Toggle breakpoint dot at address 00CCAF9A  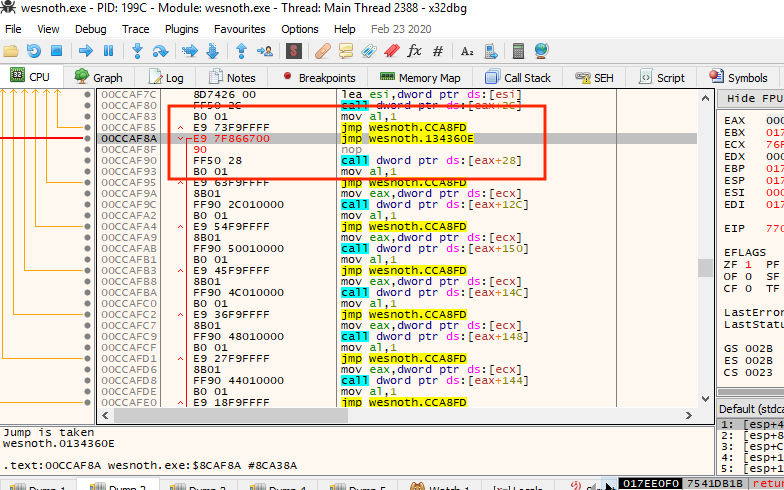click(88, 194)
